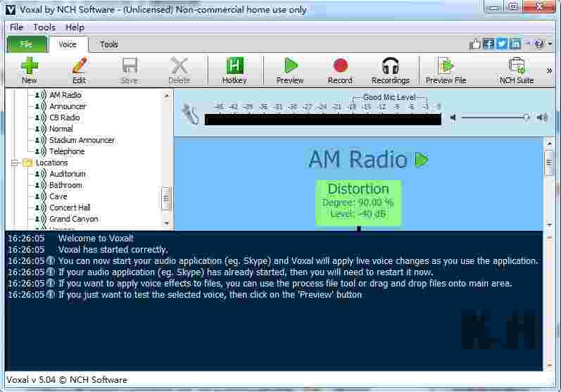This screenshot has width=561, height=392.
Task: Select the Distortion effect box
Action: point(358,203)
